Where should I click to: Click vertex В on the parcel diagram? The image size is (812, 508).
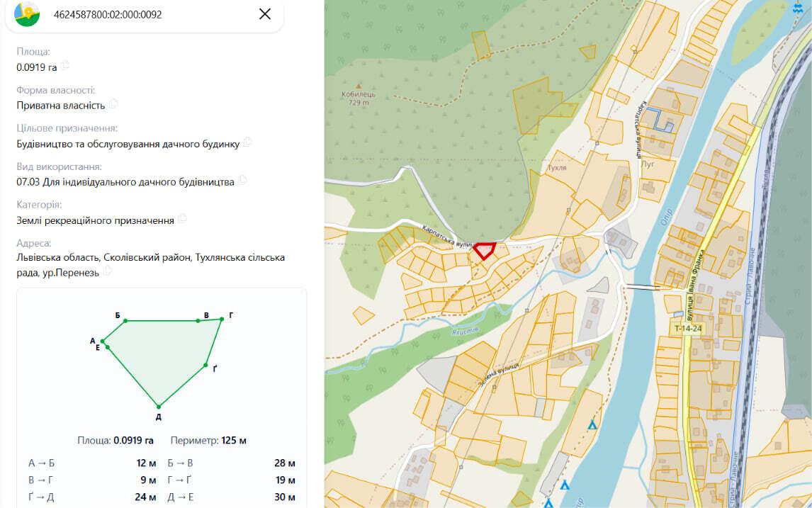(x=198, y=321)
